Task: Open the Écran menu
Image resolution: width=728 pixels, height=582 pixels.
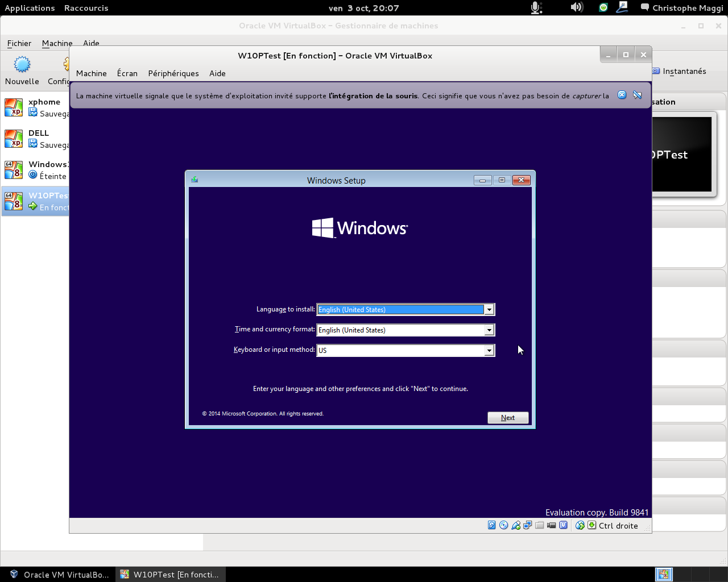Action: pos(127,73)
